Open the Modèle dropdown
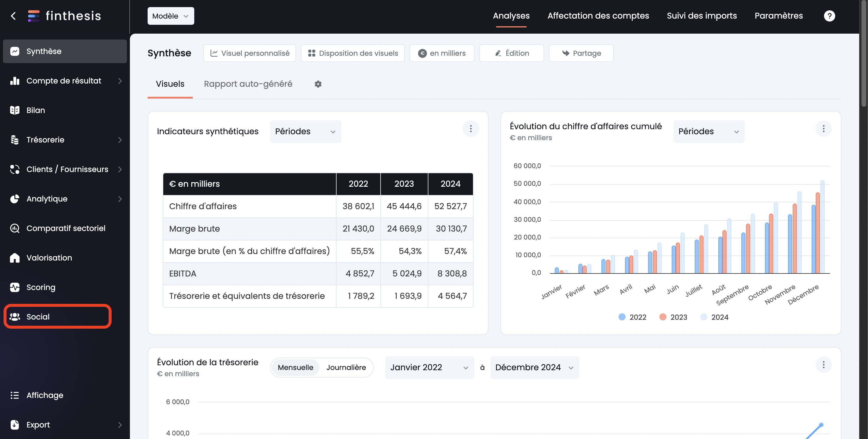This screenshot has width=868, height=439. click(171, 16)
